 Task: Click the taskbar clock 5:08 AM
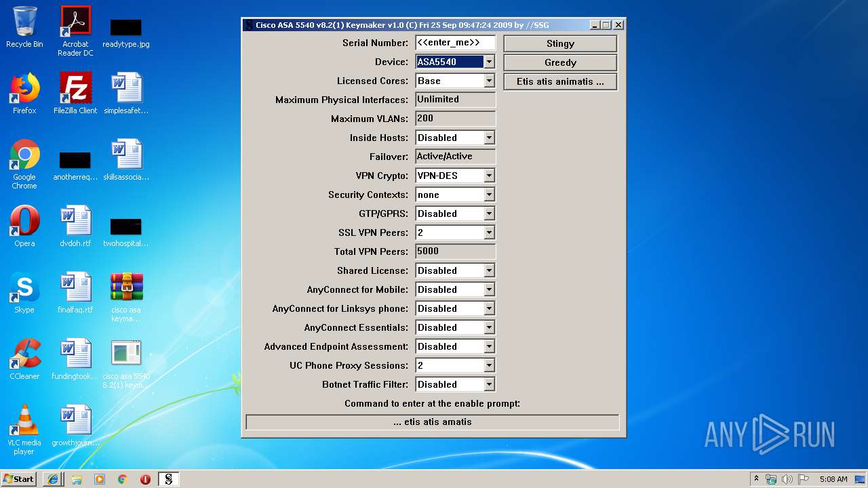coord(833,479)
